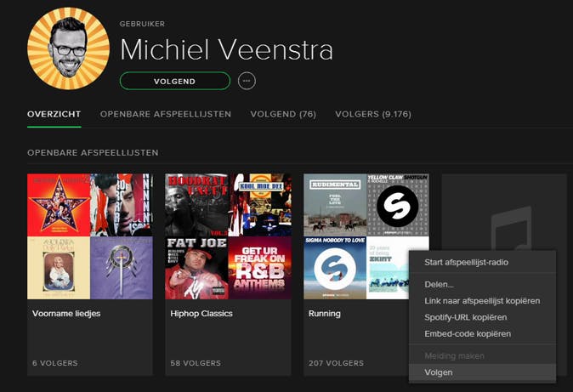Switch to the Overzicht tab
This screenshot has height=392, width=573.
(54, 114)
